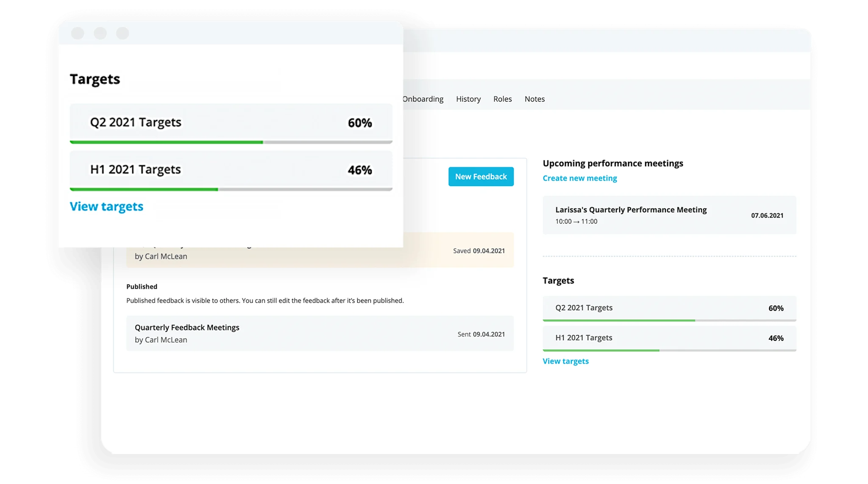The image size is (868, 484).
Task: Click the leftmost grey circle in popup titlebar
Action: (78, 33)
